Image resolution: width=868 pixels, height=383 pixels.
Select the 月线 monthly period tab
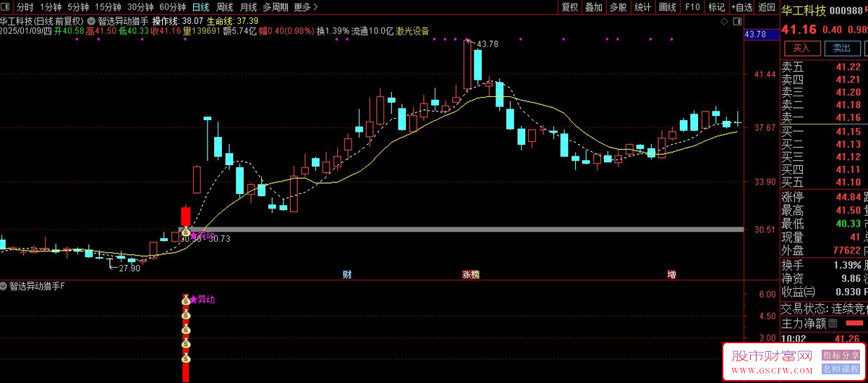pos(248,7)
